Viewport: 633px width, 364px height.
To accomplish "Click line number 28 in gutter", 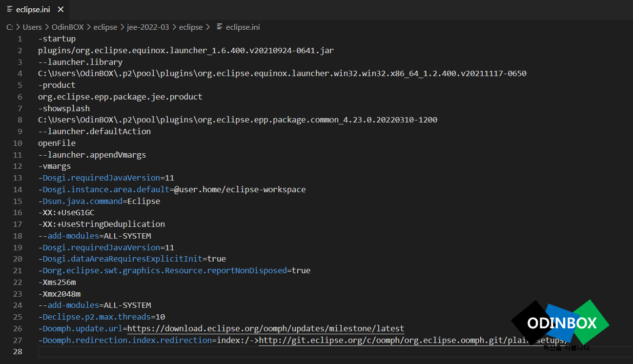I will click(18, 352).
